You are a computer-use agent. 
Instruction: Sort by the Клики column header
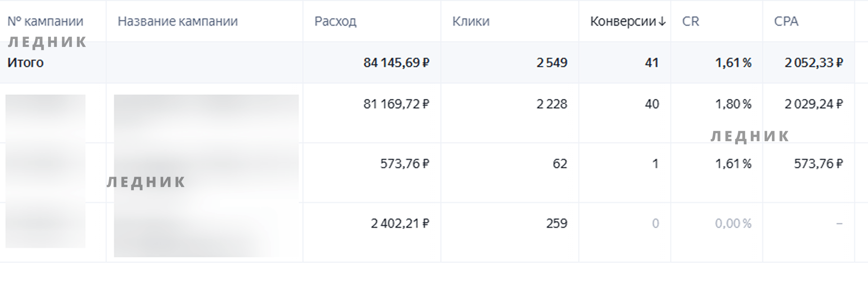(471, 21)
